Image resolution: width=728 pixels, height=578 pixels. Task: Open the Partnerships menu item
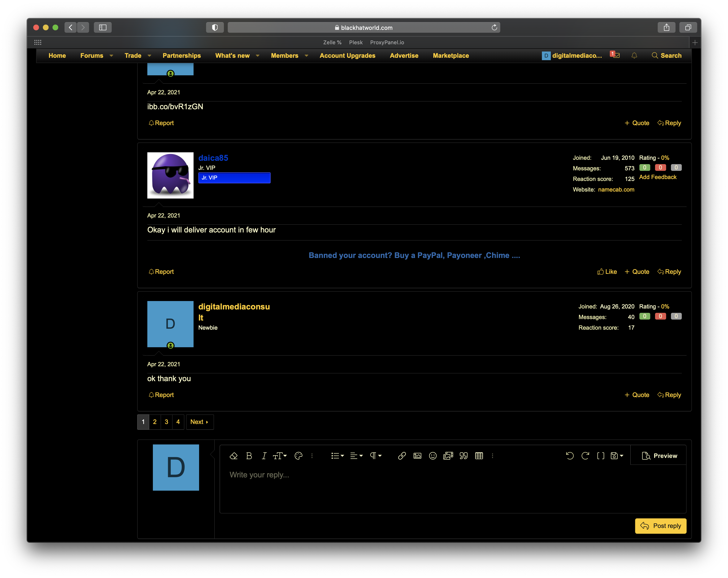click(x=182, y=56)
